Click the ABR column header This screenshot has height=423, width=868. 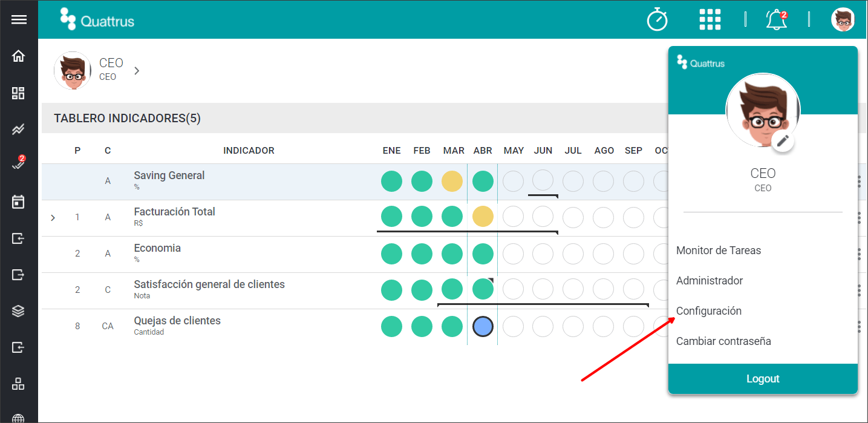tap(483, 151)
